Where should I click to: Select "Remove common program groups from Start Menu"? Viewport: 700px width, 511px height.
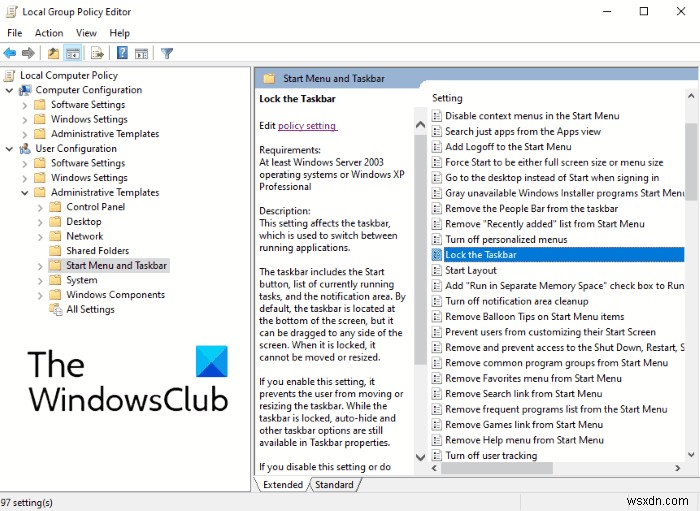pos(557,363)
